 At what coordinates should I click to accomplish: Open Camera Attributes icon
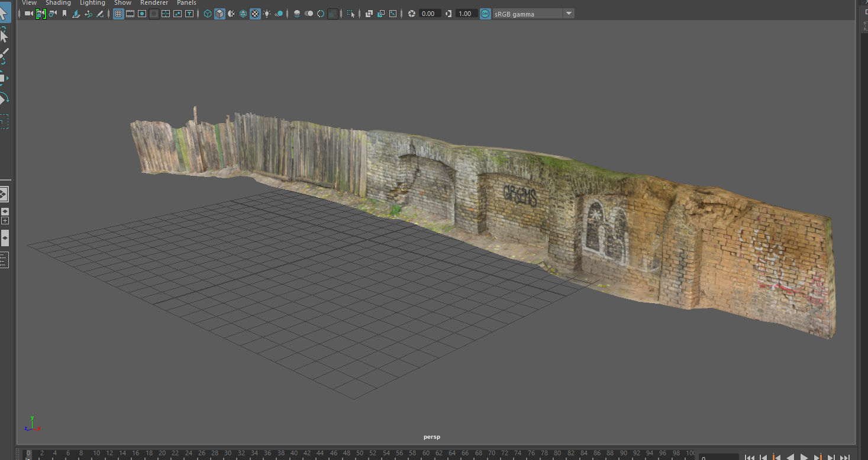[x=53, y=14]
